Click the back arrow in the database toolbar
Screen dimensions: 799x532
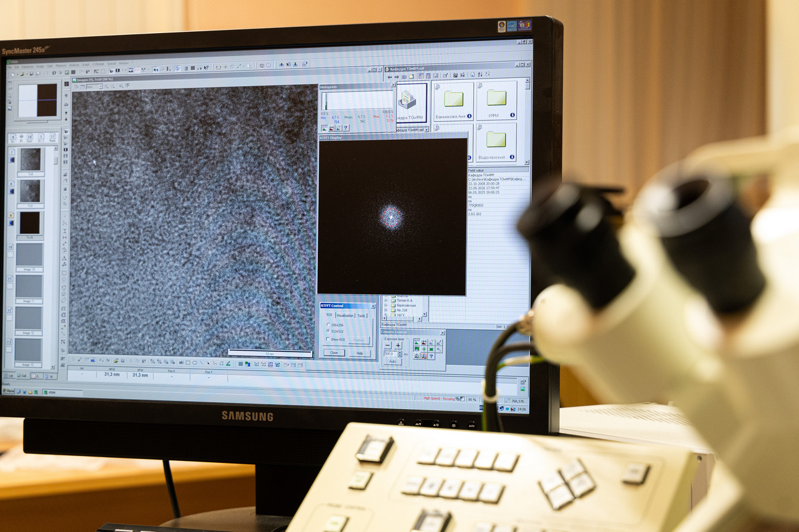pyautogui.click(x=390, y=77)
